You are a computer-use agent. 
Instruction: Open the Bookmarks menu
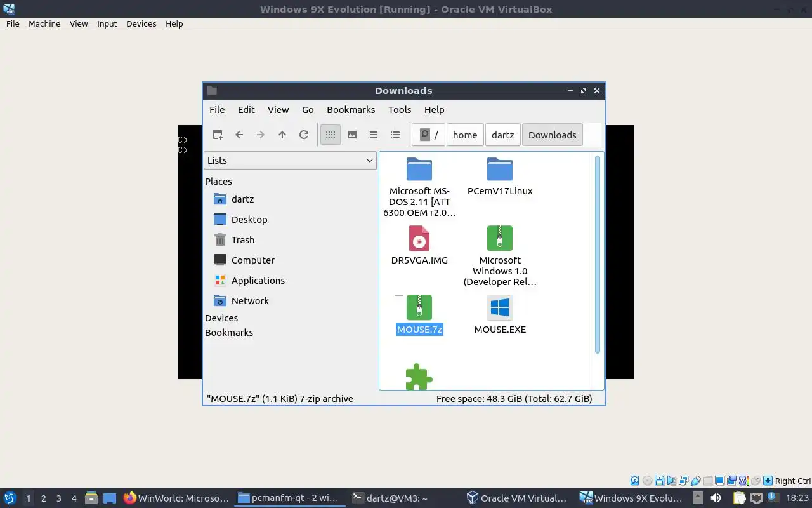pos(351,110)
